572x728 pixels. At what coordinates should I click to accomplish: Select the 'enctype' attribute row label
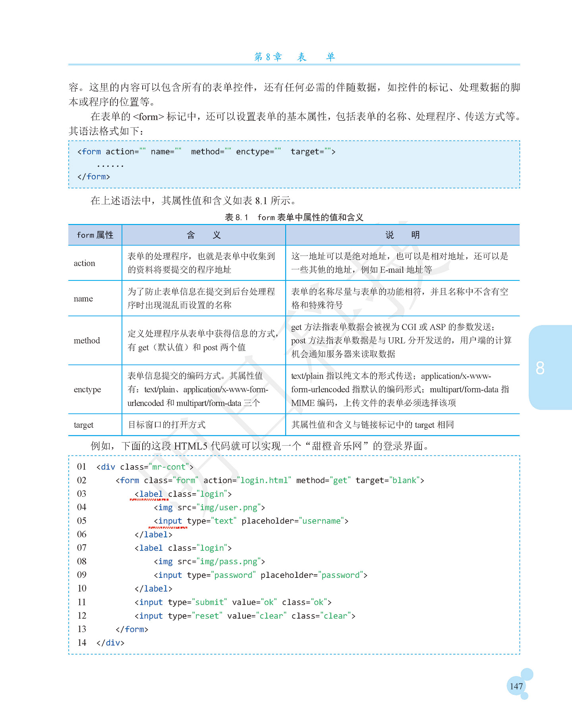(x=87, y=390)
